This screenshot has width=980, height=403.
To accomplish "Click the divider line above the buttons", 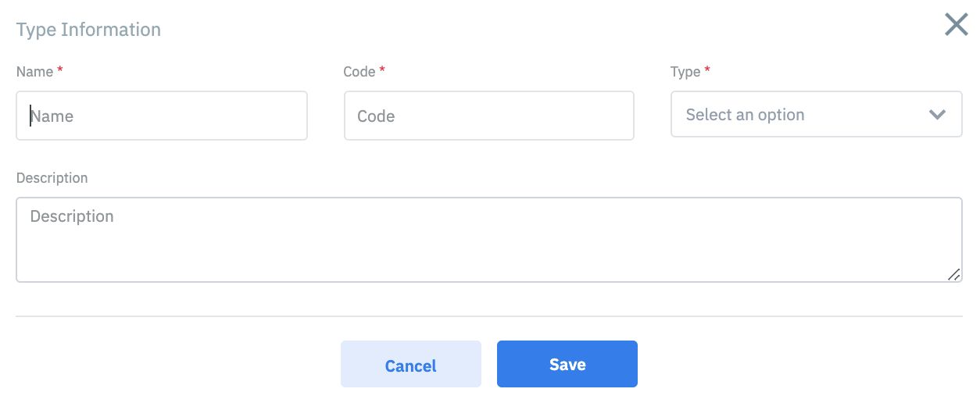I will point(488,316).
